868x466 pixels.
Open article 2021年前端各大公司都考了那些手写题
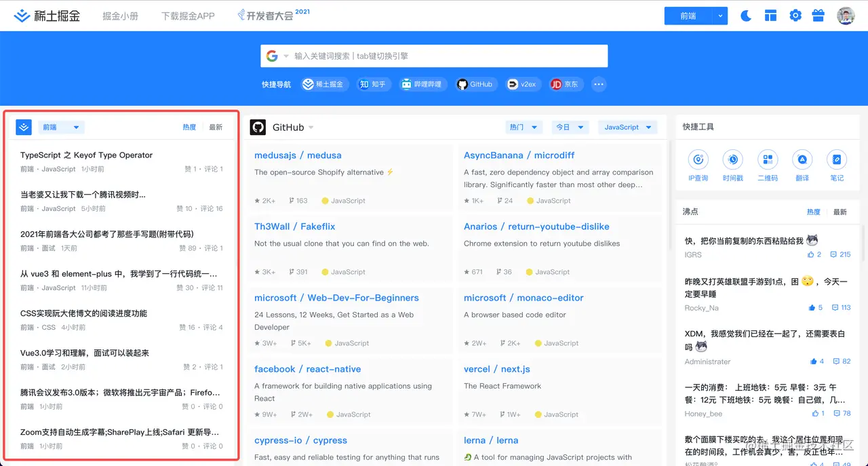tap(106, 234)
